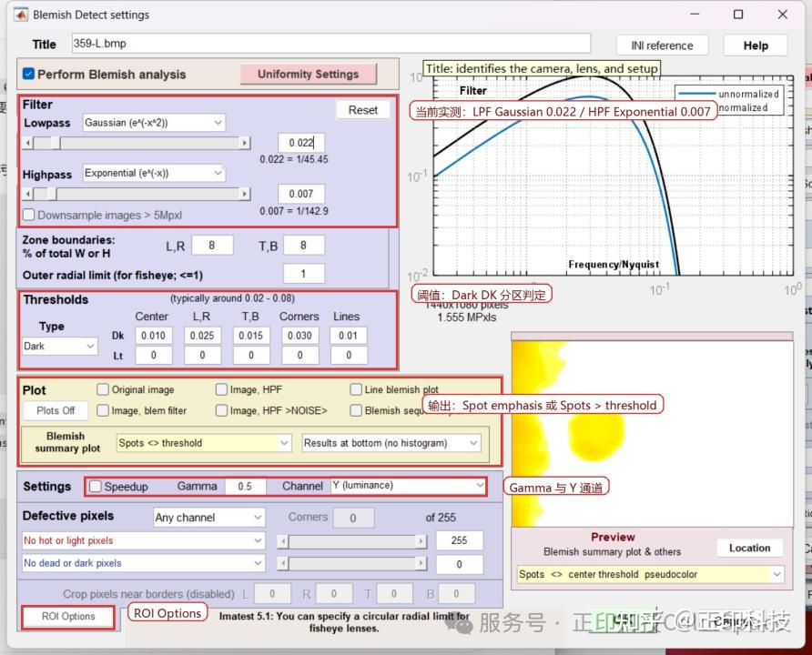Click dead pixel value field 0

click(460, 564)
